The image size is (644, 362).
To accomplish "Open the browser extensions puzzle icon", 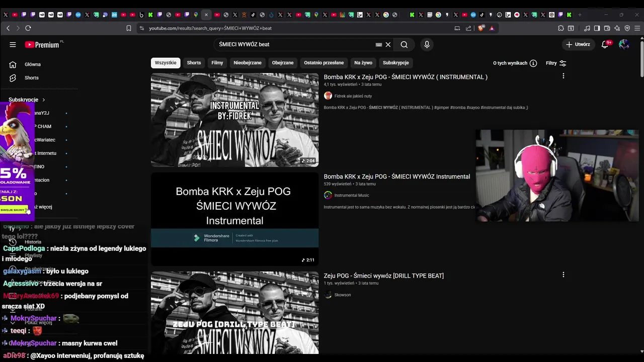I will tap(561, 28).
